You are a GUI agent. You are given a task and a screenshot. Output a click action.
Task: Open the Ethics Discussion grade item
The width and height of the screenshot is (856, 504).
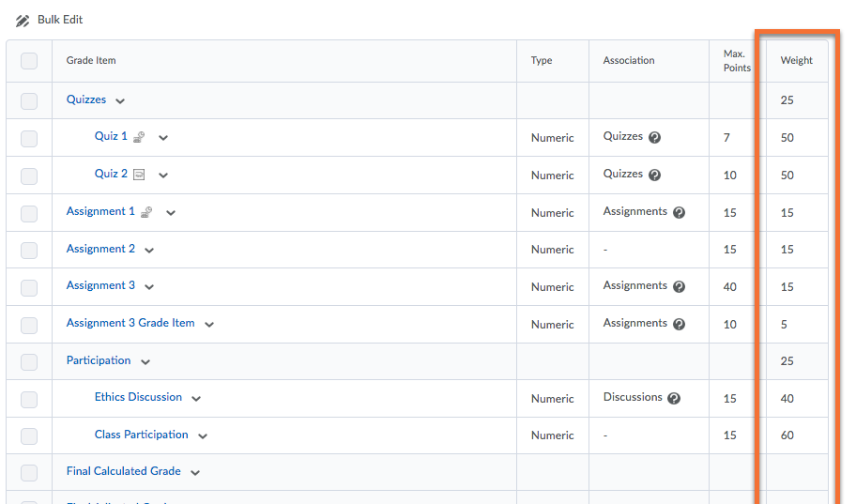(138, 397)
